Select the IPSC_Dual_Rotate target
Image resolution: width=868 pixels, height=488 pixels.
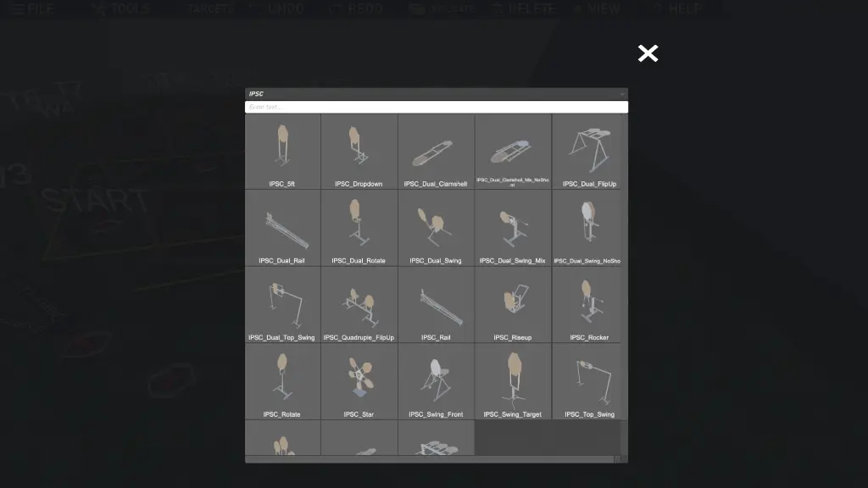359,229
